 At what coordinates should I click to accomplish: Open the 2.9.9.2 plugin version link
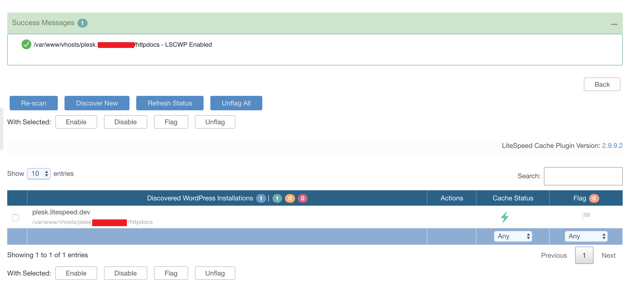[612, 146]
